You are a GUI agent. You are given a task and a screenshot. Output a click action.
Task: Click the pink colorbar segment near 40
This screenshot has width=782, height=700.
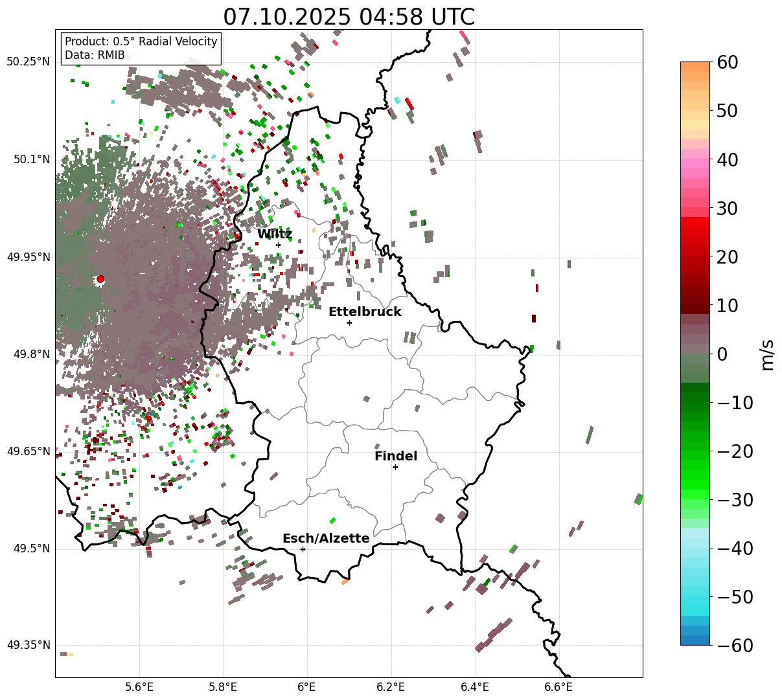point(695,162)
